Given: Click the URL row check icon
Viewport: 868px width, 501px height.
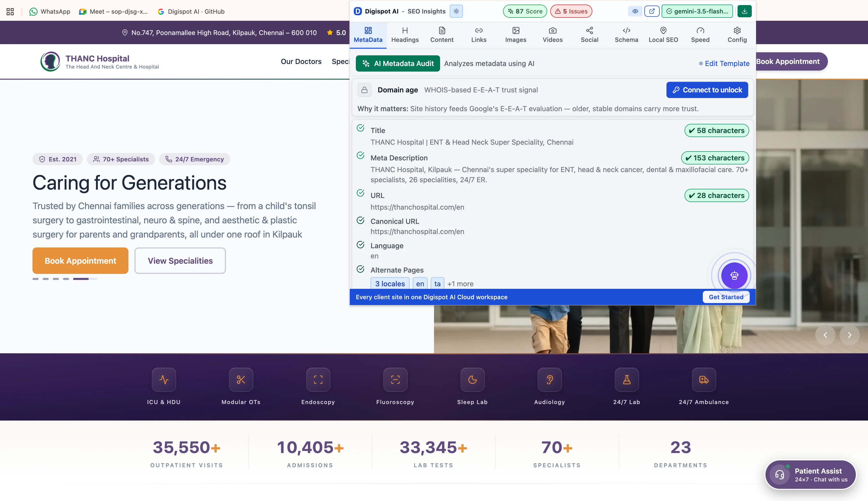Looking at the screenshot, I should tap(360, 193).
